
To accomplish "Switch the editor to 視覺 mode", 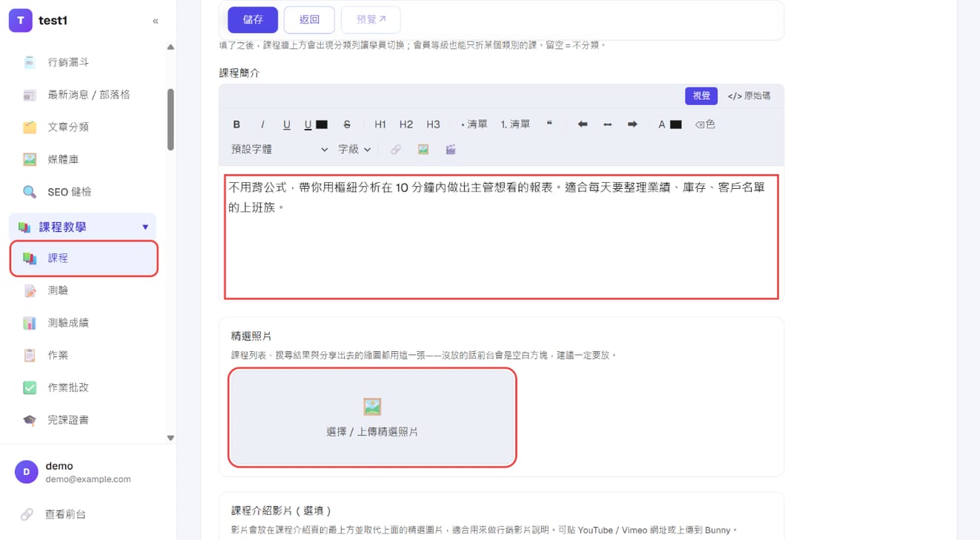I will coord(701,96).
